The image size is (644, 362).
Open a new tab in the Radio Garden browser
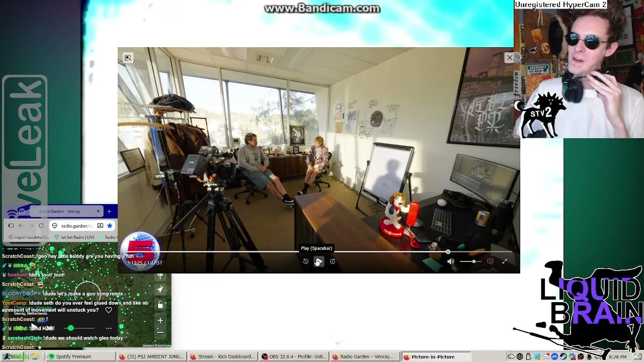109,211
